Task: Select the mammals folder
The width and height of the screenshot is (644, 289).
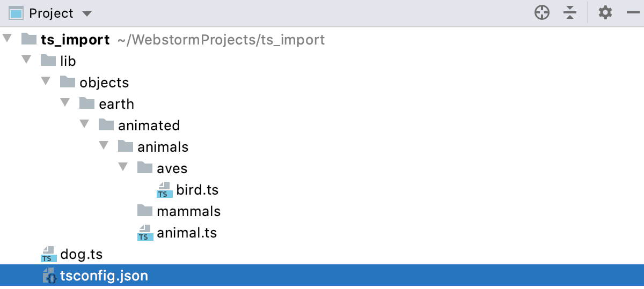Action: coord(188,212)
